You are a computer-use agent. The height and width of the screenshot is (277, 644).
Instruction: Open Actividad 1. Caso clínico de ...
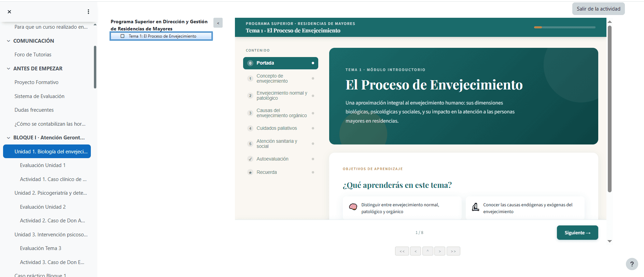pyautogui.click(x=53, y=179)
